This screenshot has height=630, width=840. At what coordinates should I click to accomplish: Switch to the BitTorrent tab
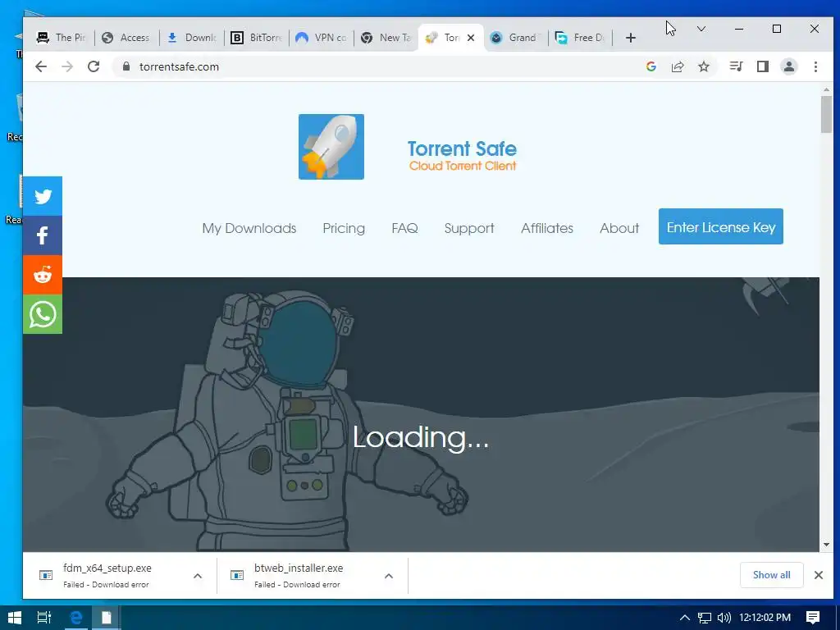point(256,38)
